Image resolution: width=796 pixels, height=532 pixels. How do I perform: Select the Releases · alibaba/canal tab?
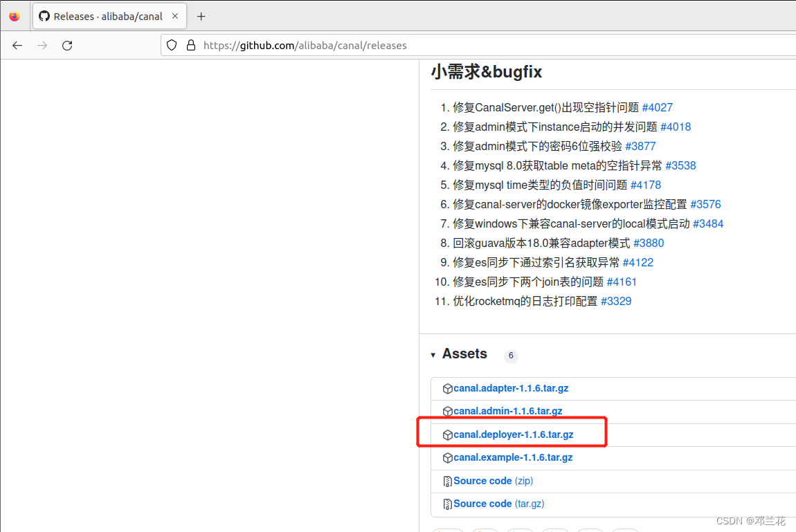pyautogui.click(x=109, y=16)
